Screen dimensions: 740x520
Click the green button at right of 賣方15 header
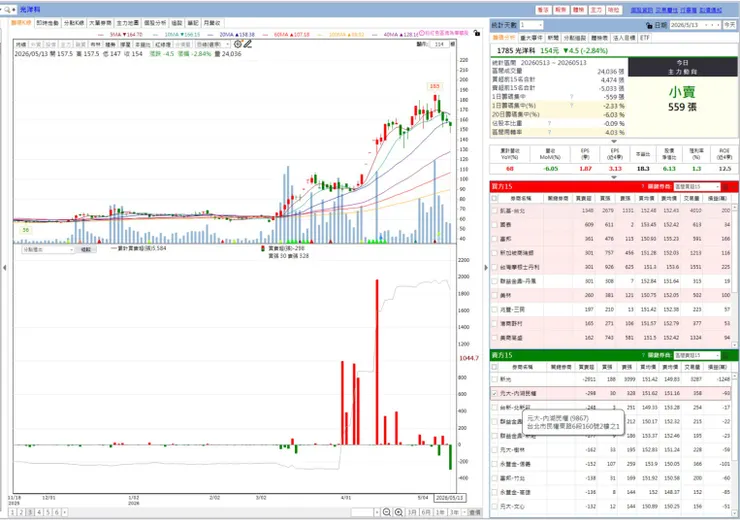coord(726,355)
